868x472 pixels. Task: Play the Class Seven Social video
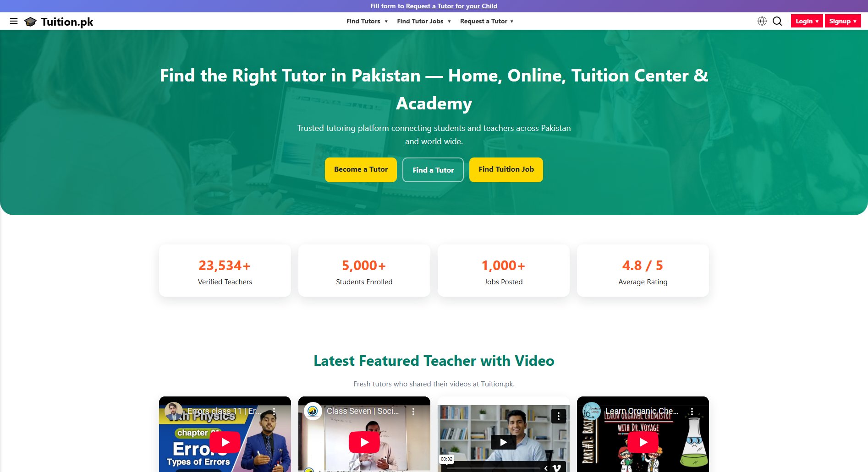click(x=363, y=442)
